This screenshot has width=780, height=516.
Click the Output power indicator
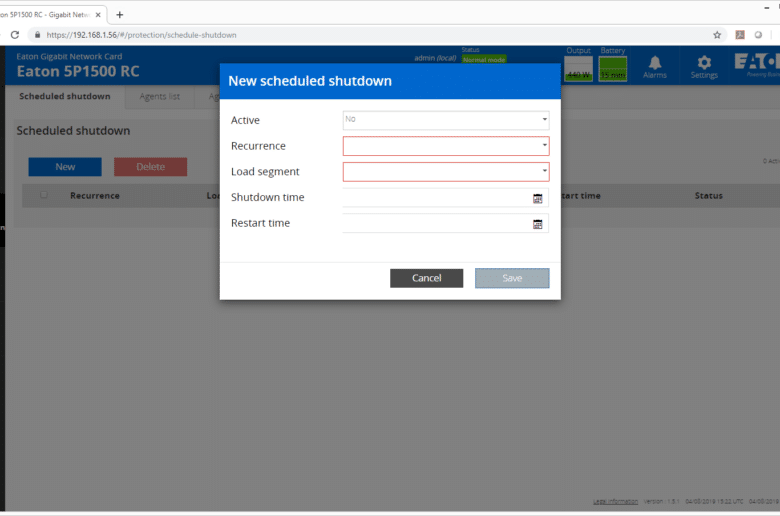click(579, 68)
